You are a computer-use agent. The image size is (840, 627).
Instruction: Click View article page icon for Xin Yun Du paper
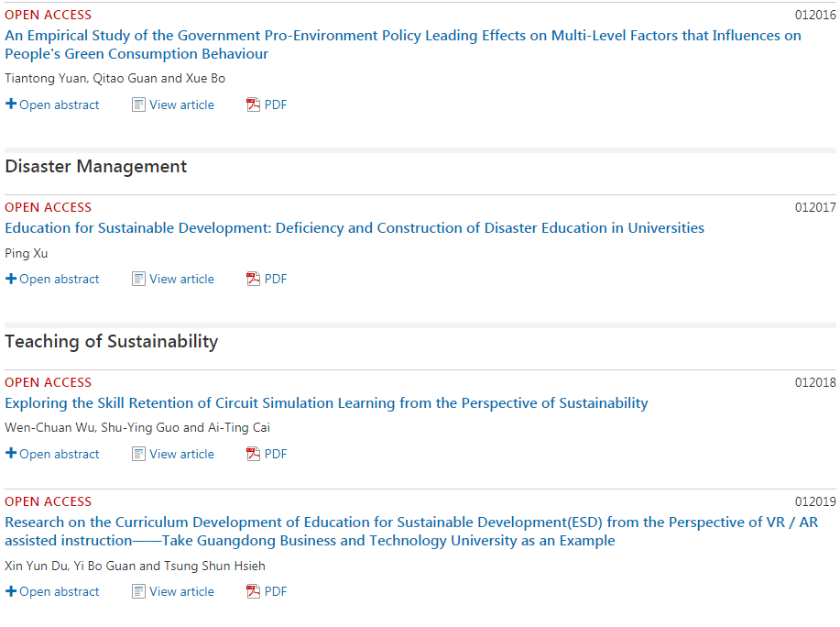(x=138, y=591)
